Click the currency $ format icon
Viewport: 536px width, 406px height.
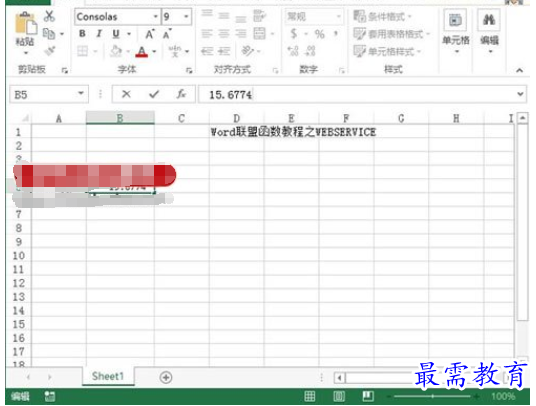293,33
